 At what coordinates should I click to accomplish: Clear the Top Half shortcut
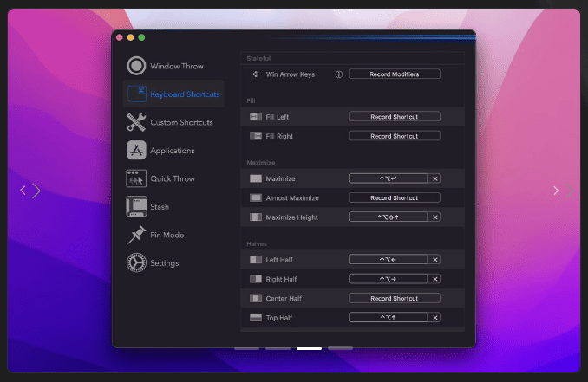point(435,318)
